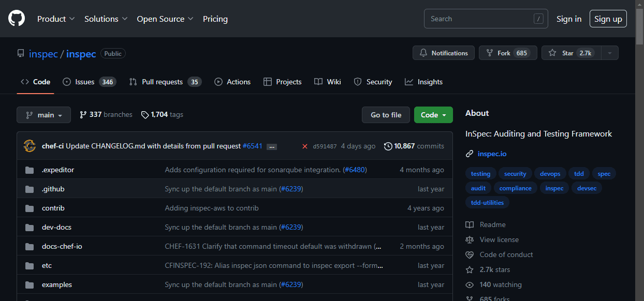Click the contrib folder icon

point(30,208)
